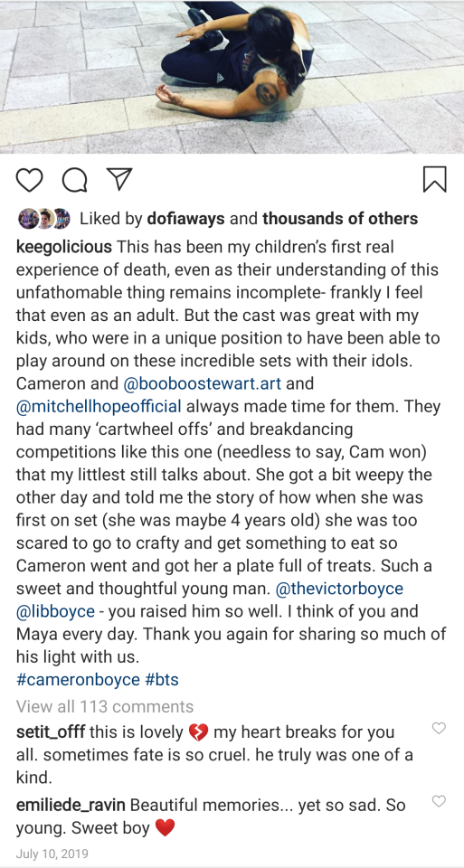
Task: Open emiliede_ravin commenter profile
Action: (71, 805)
